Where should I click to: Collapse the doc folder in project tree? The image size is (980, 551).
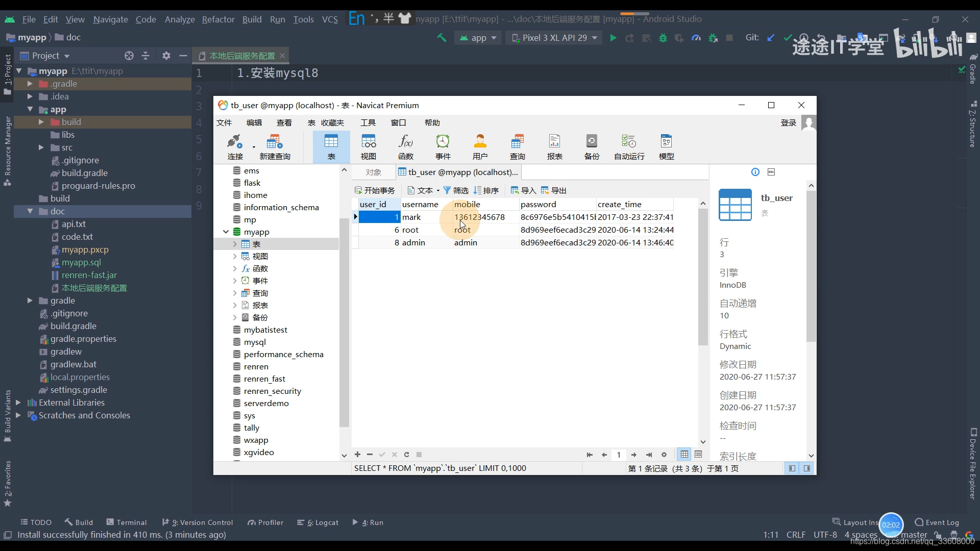tap(30, 211)
